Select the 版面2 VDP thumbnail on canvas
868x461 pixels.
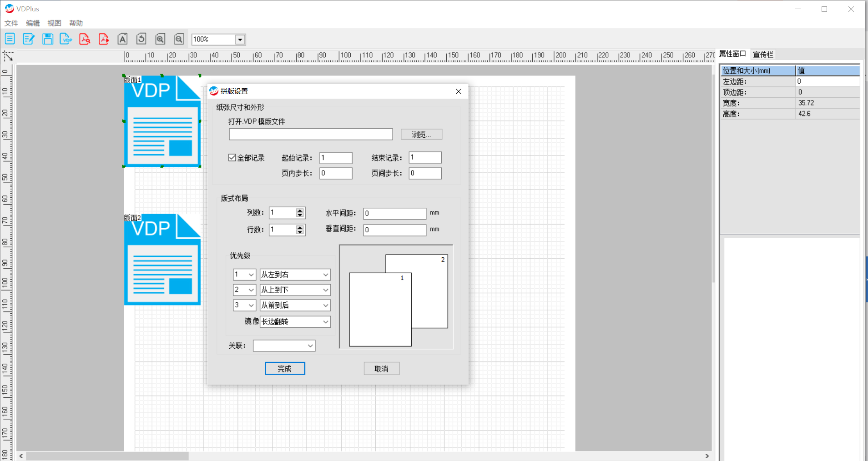(x=162, y=259)
